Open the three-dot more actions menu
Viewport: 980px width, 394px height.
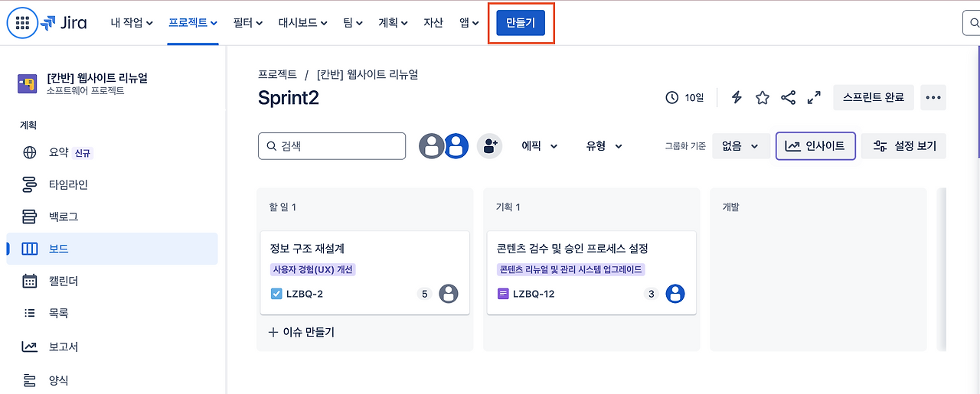click(x=933, y=97)
